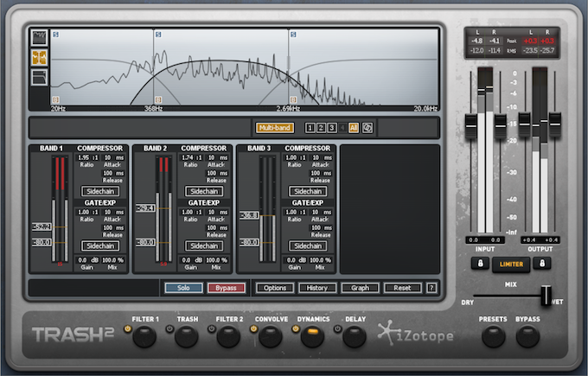This screenshot has width=588, height=376.
Task: Toggle the global BYPASS knob button
Action: 527,336
